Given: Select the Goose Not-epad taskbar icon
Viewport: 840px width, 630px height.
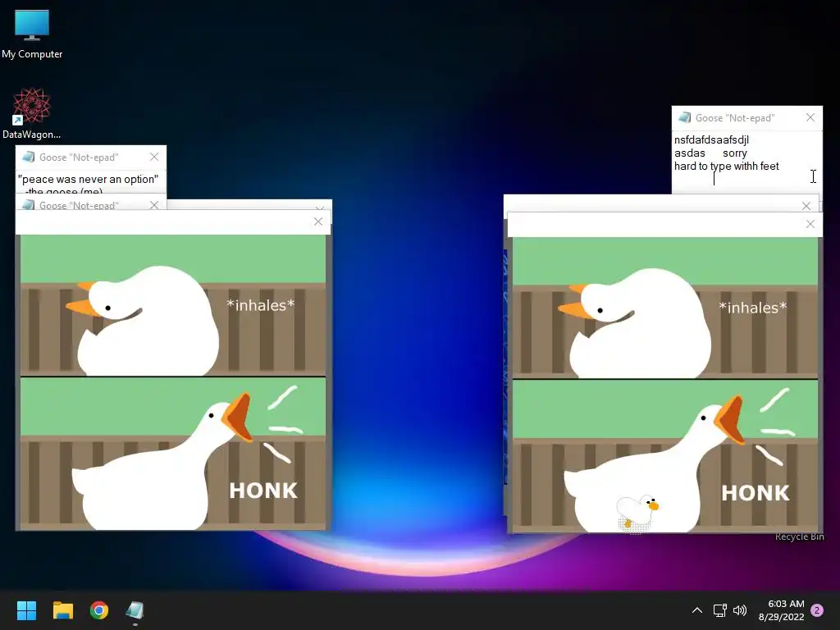Looking at the screenshot, I should 135,610.
